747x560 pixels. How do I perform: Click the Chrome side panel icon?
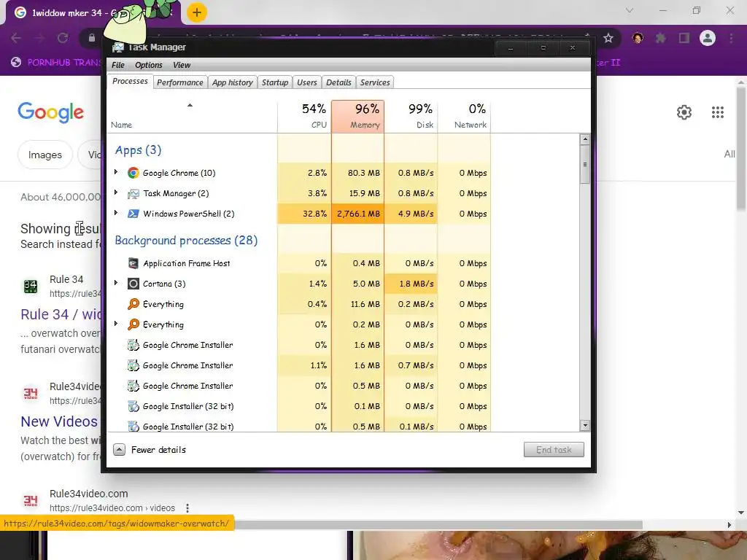(x=684, y=38)
